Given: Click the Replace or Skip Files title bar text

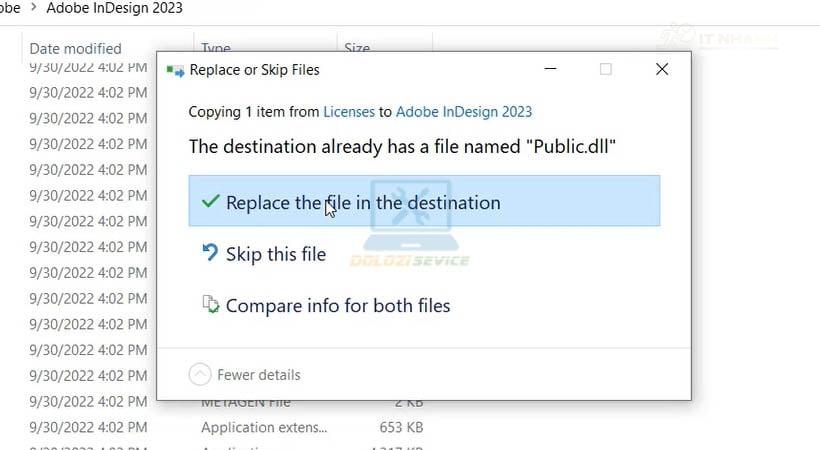Looking at the screenshot, I should pos(256,70).
